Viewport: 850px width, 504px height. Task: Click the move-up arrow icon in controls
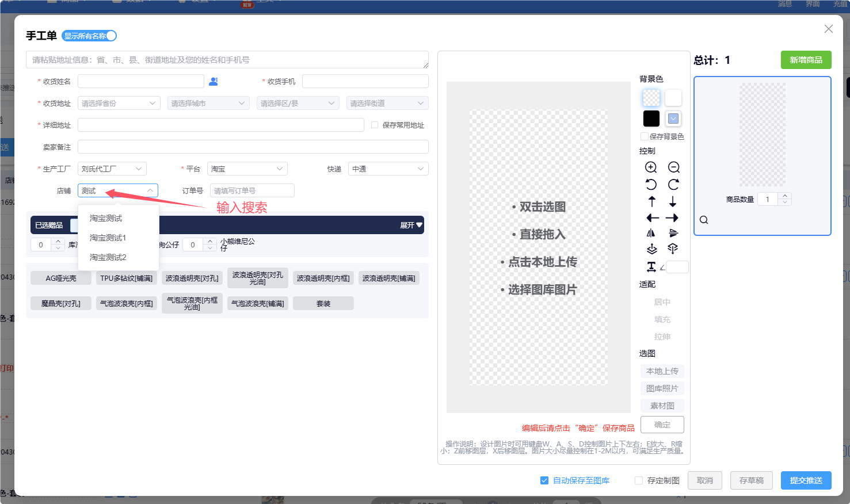click(651, 201)
